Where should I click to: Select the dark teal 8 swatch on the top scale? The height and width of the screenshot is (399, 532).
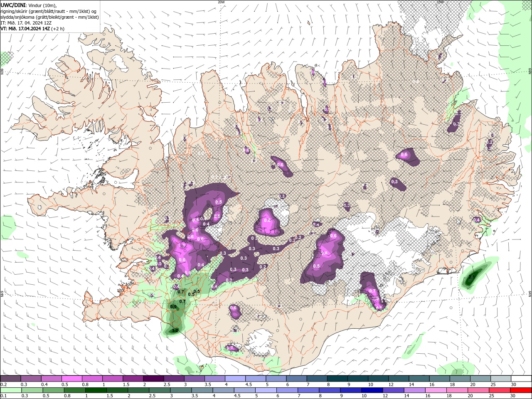(x=337, y=379)
